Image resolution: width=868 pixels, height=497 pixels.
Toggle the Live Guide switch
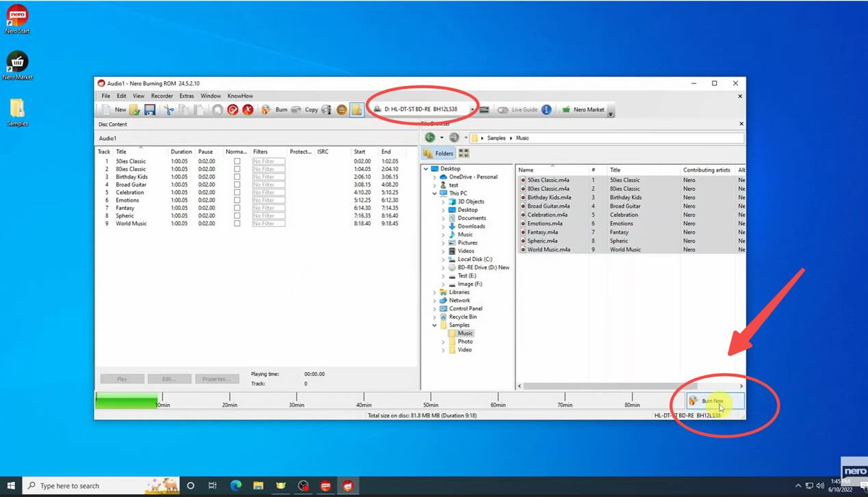(503, 109)
